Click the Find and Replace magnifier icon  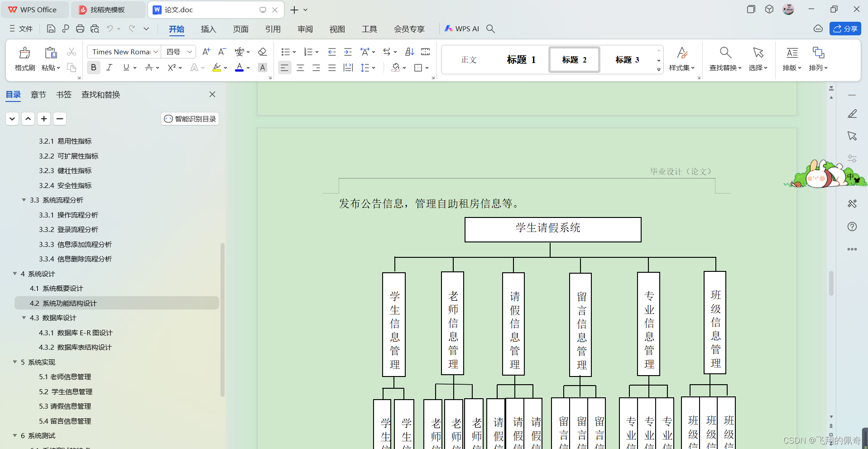pos(725,53)
